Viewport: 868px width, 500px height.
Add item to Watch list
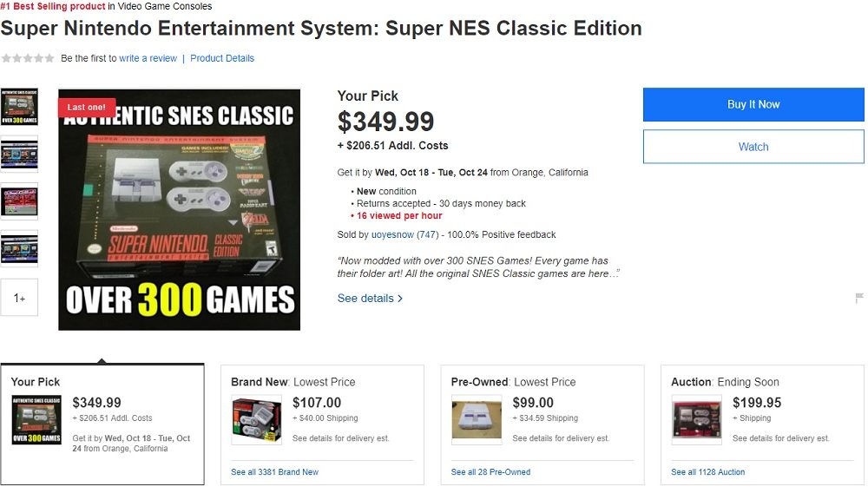753,147
